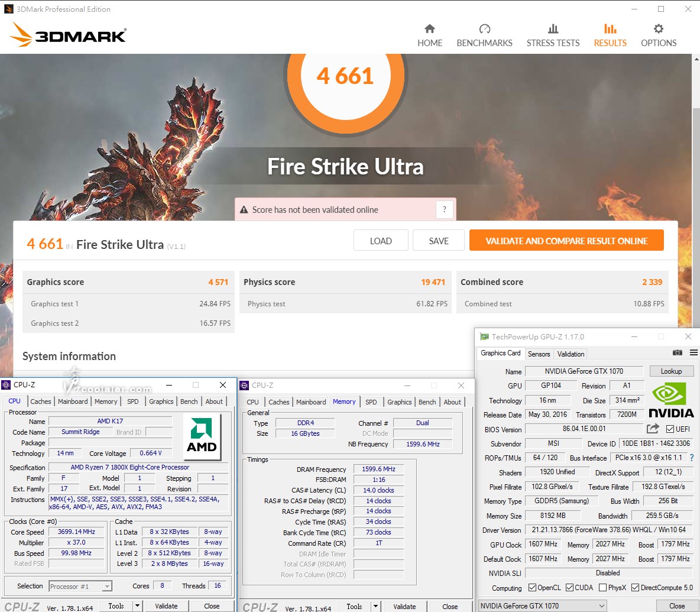
Task: Click the warning triangle icon in validation notice
Action: pos(244,210)
